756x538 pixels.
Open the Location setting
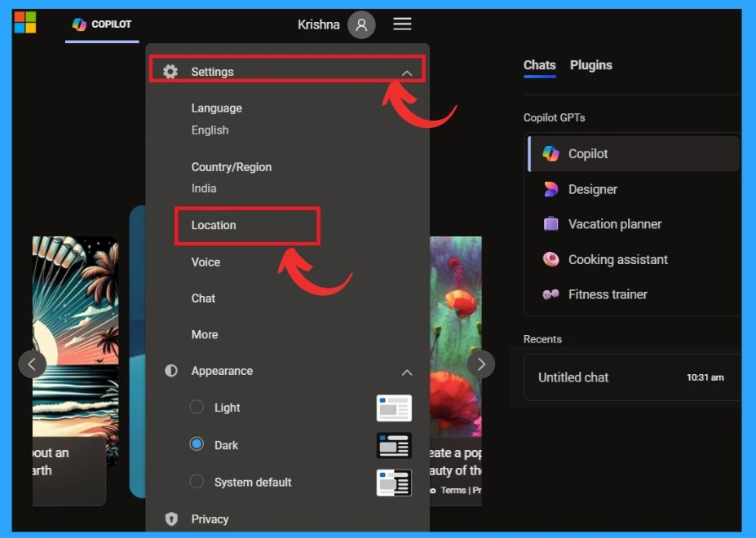(x=214, y=225)
